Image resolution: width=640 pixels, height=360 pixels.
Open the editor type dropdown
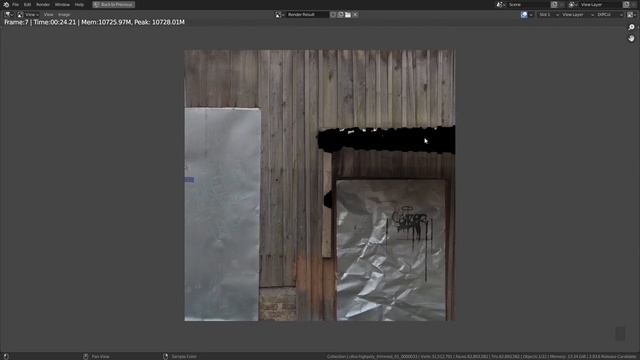(8, 15)
